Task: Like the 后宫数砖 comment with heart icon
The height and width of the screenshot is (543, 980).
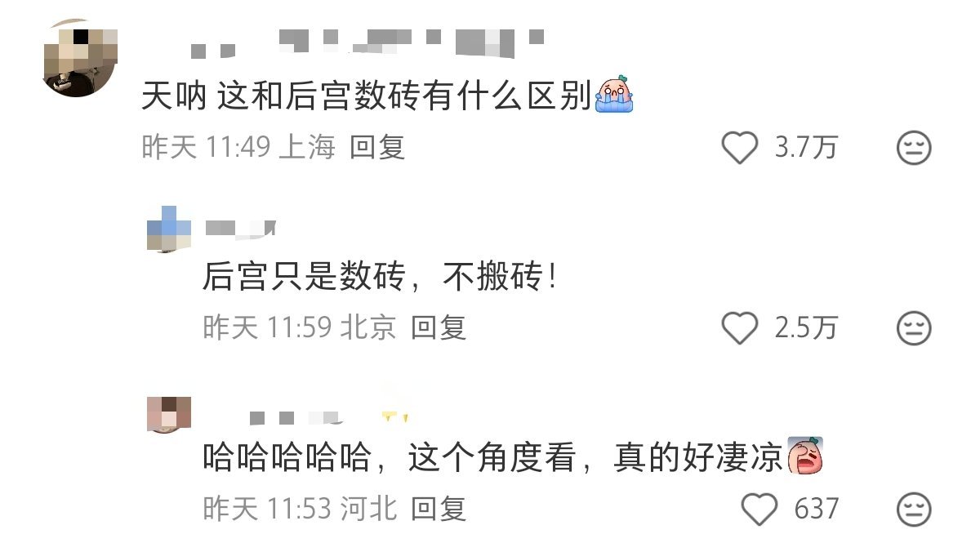Action: 741,148
